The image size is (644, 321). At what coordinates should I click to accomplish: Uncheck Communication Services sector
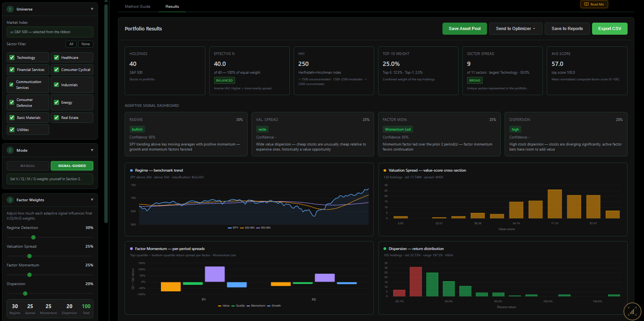pyautogui.click(x=12, y=85)
